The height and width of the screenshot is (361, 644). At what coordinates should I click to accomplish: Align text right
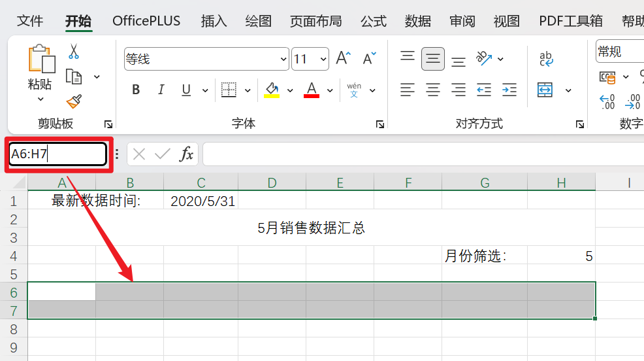pos(459,90)
